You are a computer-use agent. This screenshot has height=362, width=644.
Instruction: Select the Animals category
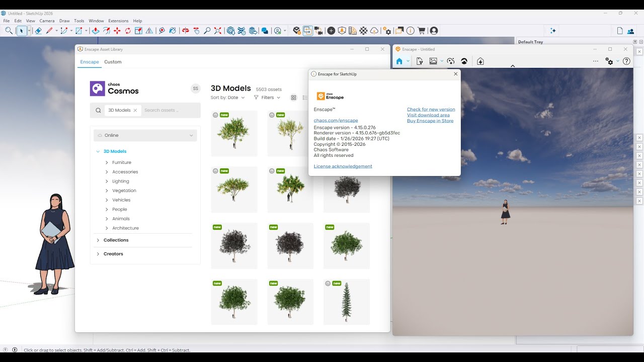pos(121,219)
